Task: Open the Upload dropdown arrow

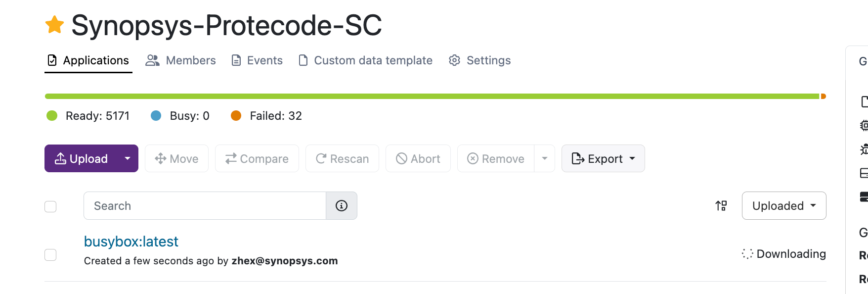Action: tap(127, 158)
